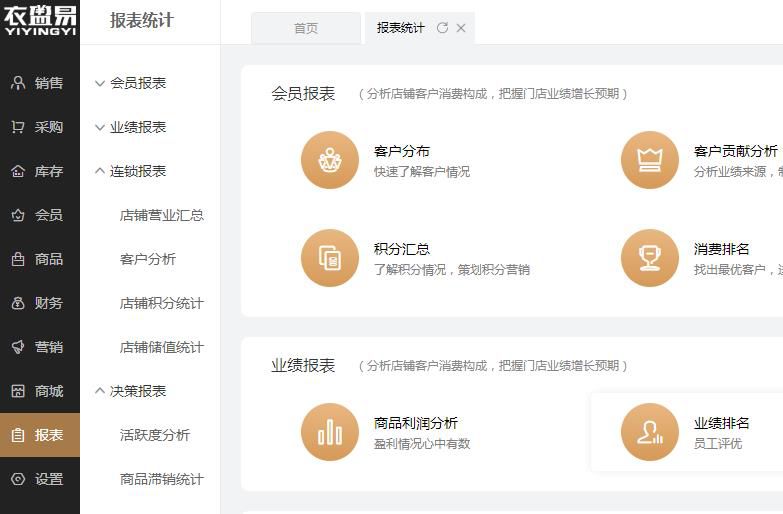783x514 pixels.
Task: Open 客户分析 under 连锁报表
Action: tap(147, 259)
